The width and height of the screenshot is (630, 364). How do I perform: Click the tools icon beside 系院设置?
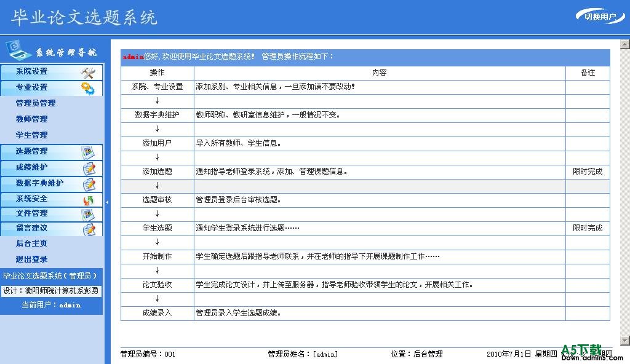coord(87,73)
